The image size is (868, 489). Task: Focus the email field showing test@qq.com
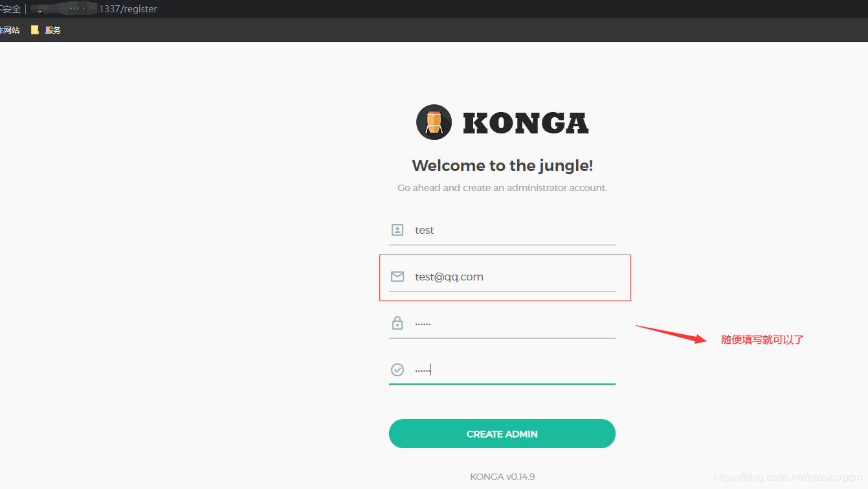pos(502,277)
